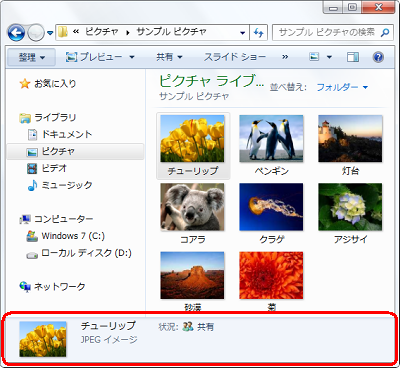Click the ドキュメント library icon
Viewport: 400px width, 368px height.
32,135
